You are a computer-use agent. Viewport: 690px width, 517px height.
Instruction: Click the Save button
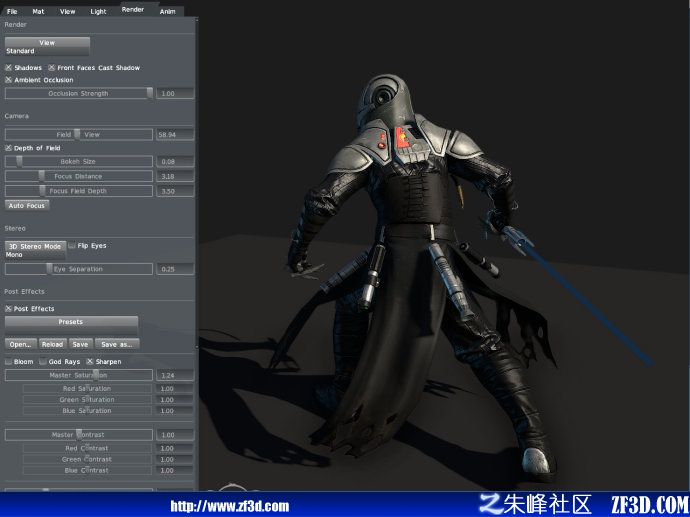(81, 345)
